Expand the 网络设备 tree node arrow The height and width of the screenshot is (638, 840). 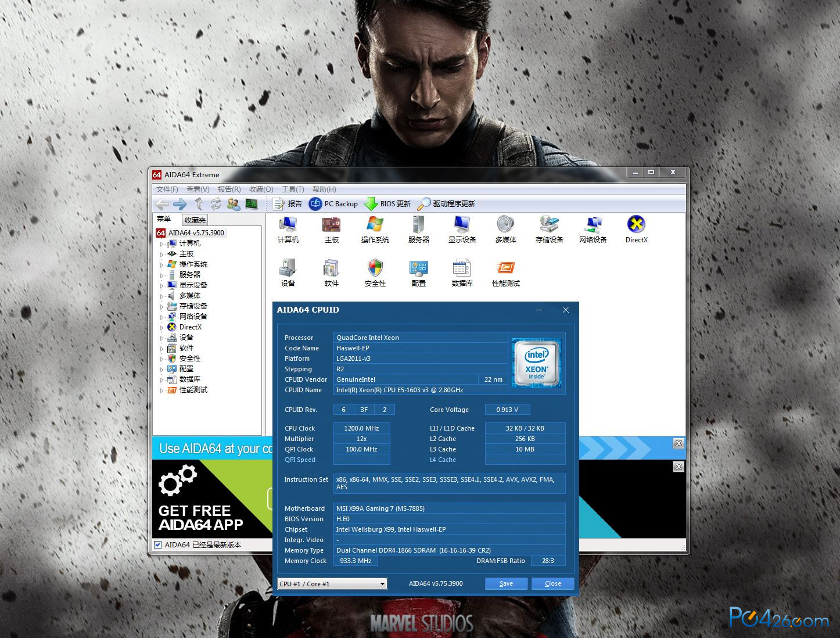(x=162, y=317)
